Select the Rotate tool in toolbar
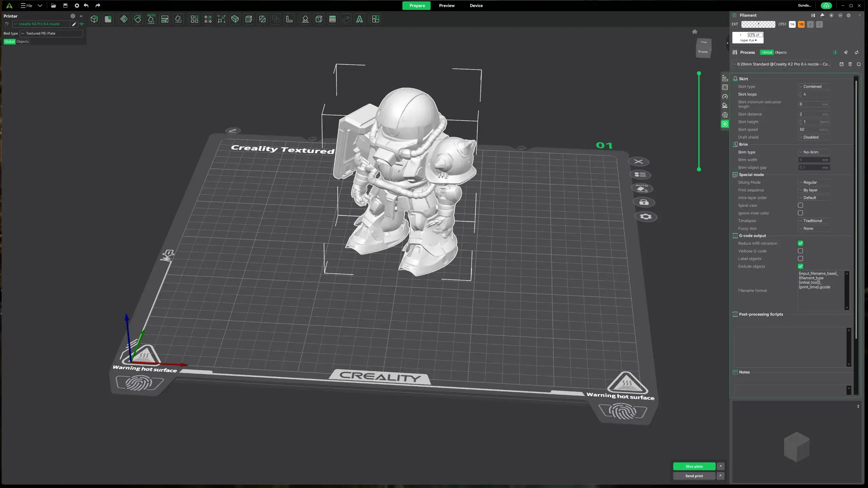Screen dimensions: 868x488 (x=138, y=19)
